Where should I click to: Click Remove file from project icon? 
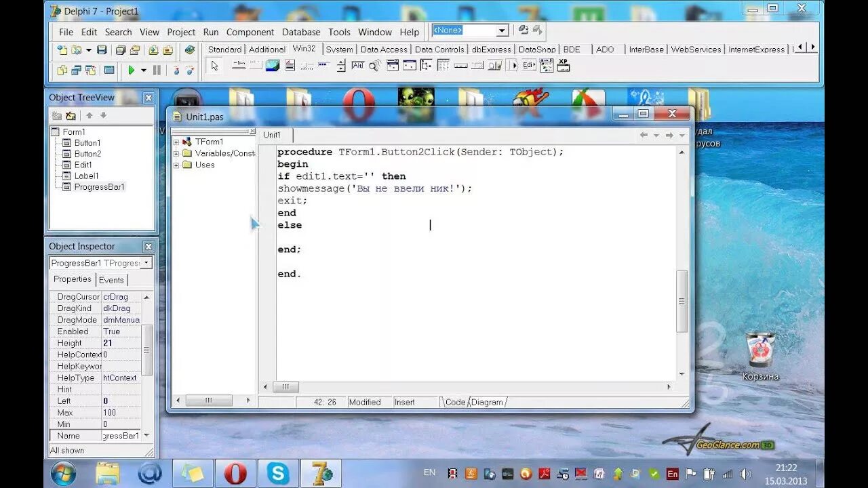tap(167, 49)
